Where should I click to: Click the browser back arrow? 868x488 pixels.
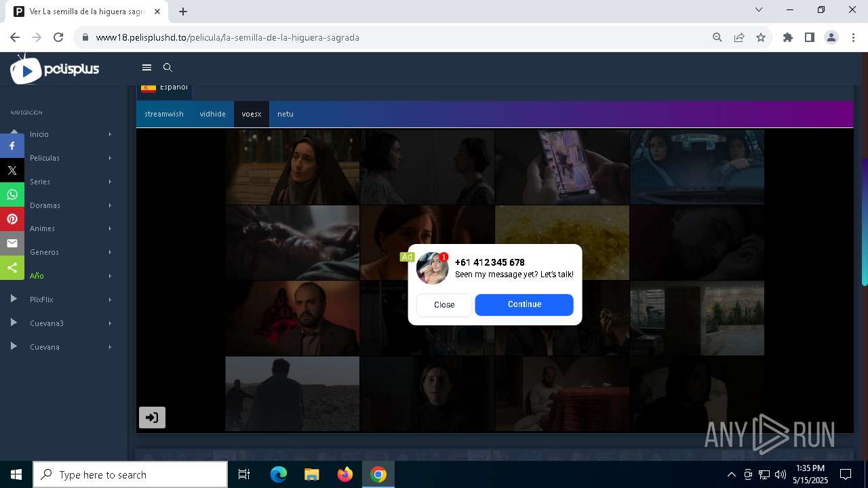pyautogui.click(x=15, y=37)
